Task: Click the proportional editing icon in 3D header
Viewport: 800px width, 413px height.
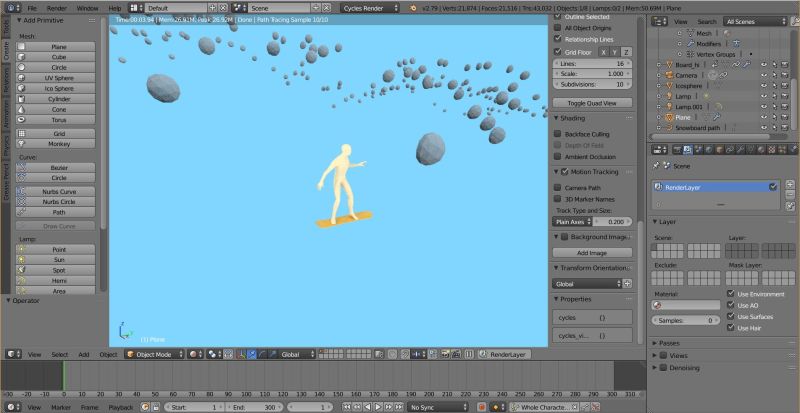Action: pos(392,354)
